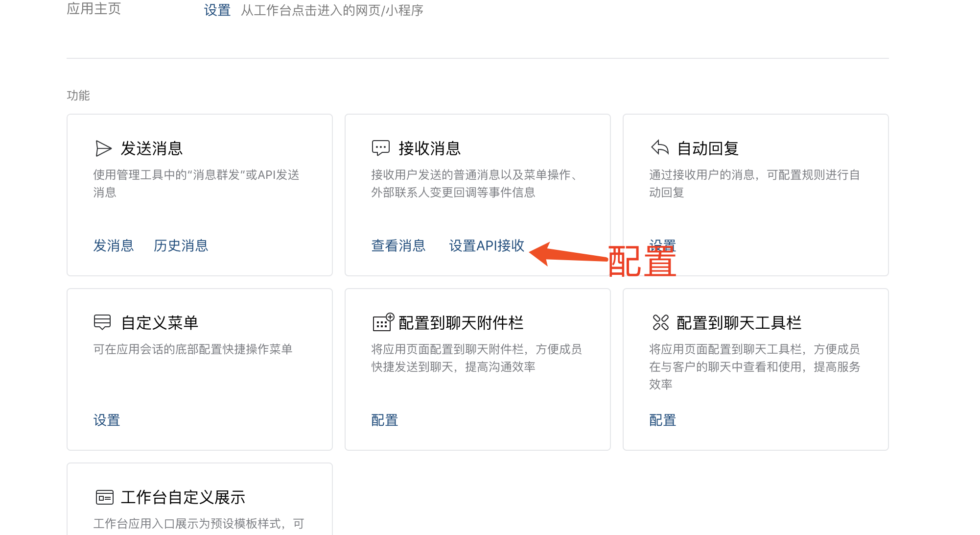
Task: Click the card icon beside 工作台自定义展示
Action: 104,497
